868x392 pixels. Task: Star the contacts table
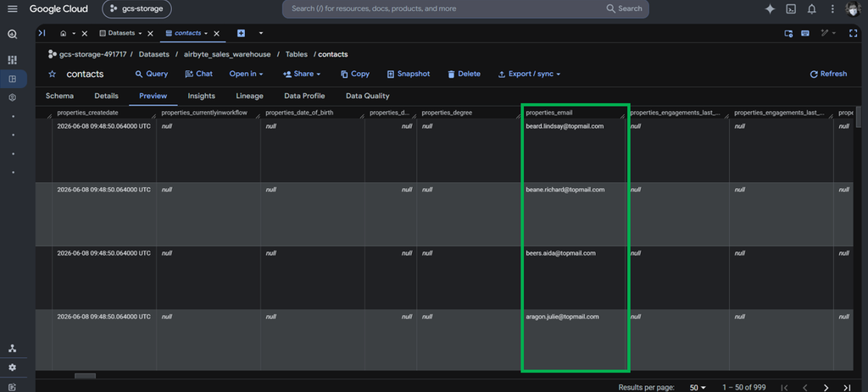point(53,75)
